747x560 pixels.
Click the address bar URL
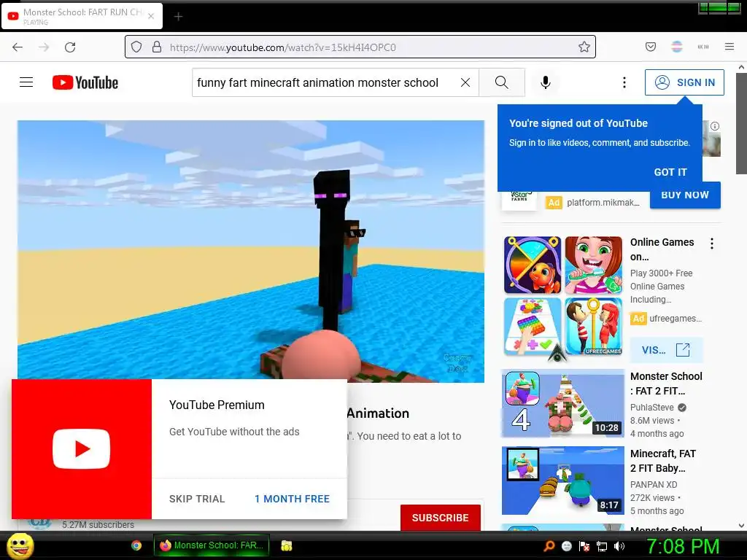coord(282,47)
